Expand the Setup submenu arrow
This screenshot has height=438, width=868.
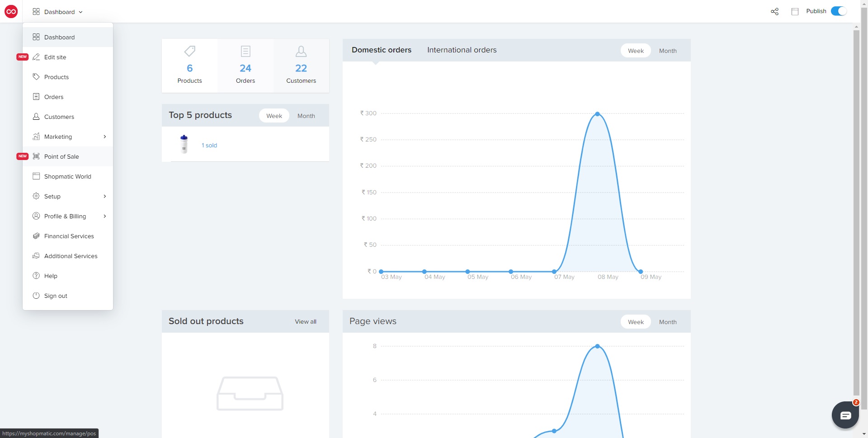point(105,196)
